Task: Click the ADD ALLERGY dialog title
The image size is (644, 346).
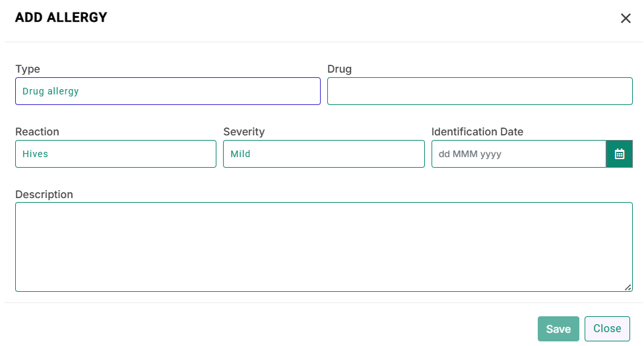Action: tap(61, 17)
